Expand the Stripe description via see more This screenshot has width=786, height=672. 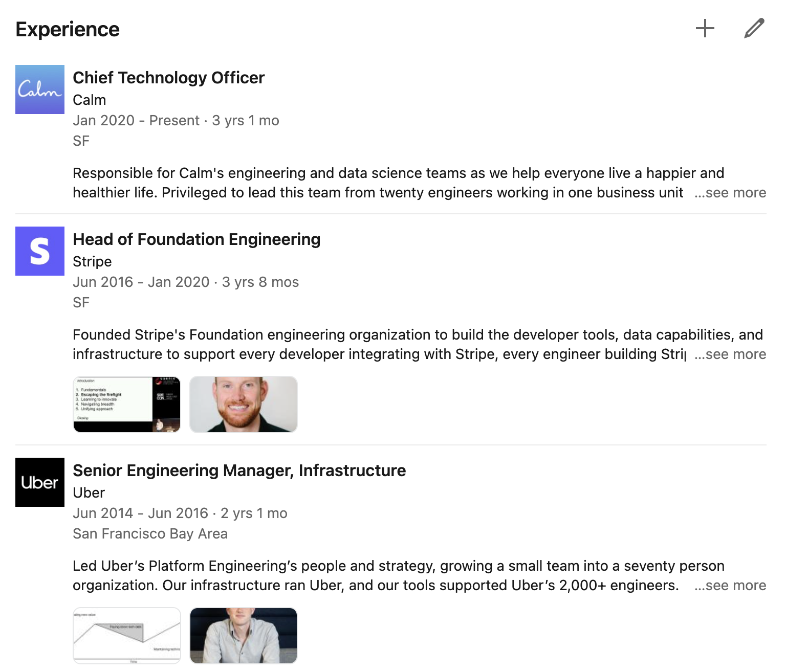(x=730, y=354)
